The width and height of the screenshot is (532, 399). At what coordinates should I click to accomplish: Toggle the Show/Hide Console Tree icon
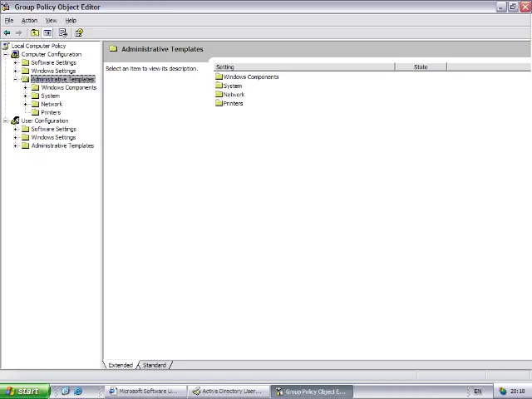pos(47,33)
